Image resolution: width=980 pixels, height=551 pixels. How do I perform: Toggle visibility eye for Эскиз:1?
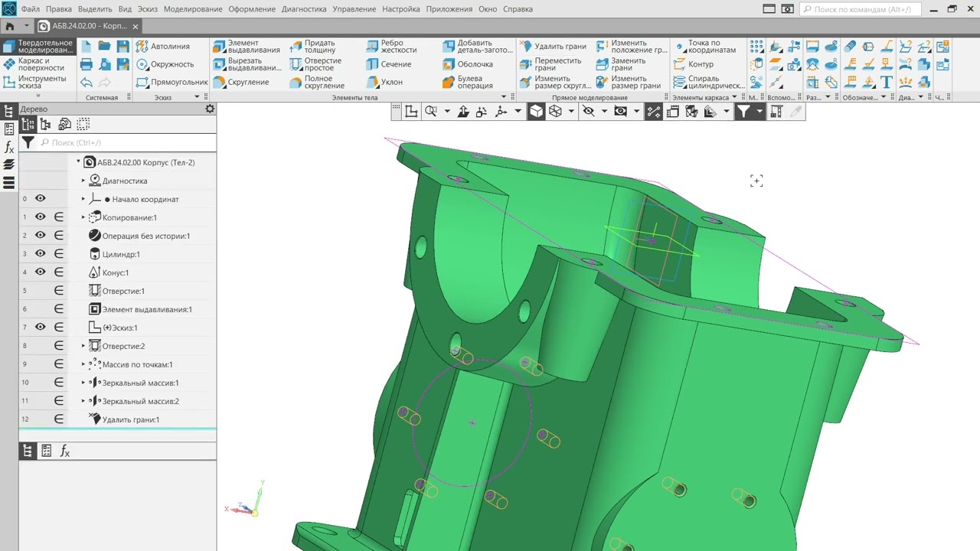click(41, 328)
